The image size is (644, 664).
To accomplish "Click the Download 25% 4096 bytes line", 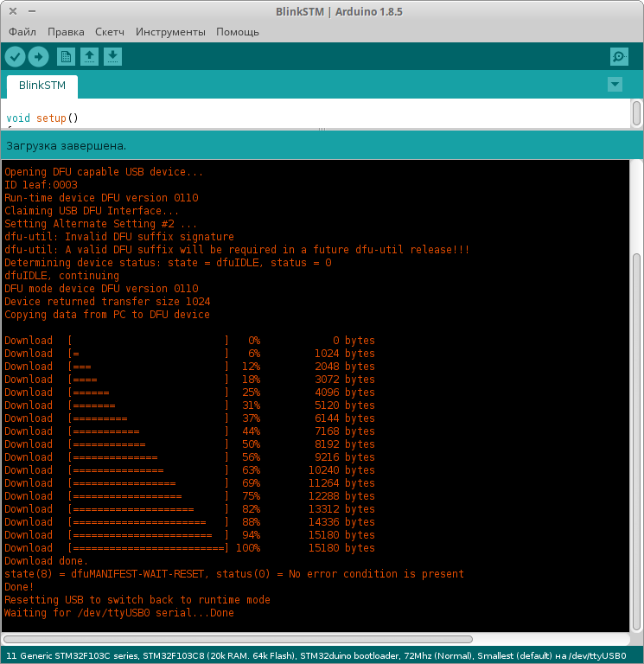I will [189, 393].
